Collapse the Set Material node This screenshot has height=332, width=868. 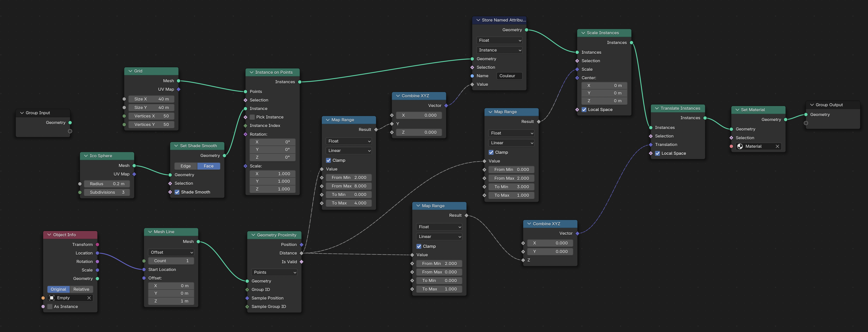tap(737, 109)
